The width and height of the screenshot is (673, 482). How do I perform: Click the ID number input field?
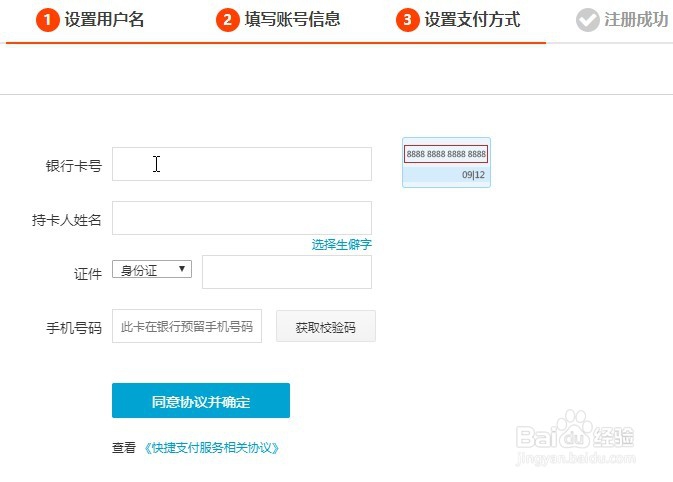click(x=286, y=272)
